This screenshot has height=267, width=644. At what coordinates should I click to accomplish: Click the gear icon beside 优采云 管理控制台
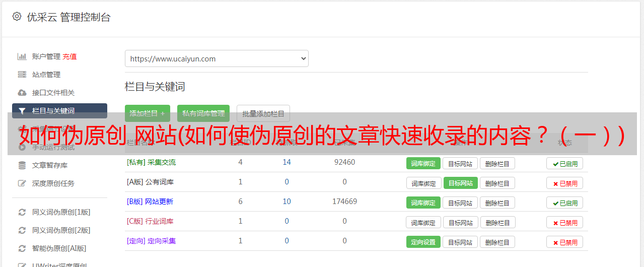pos(17,17)
